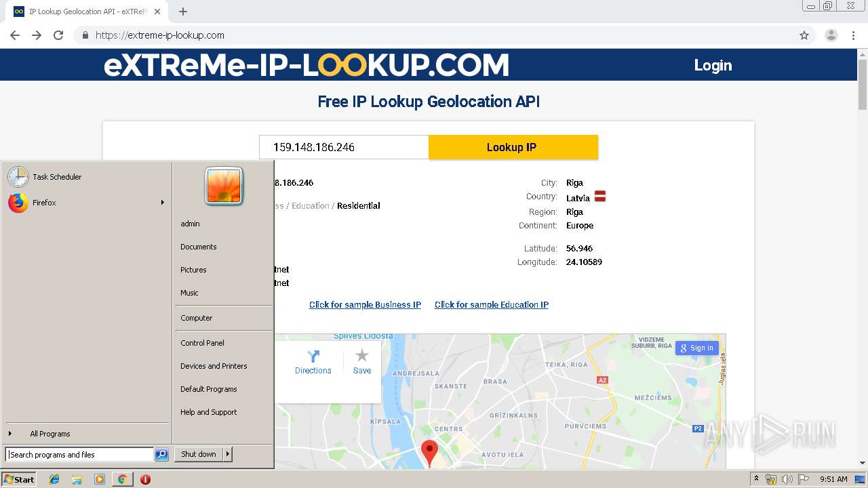Click the Start button
Screen dimensions: 868x488
(x=19, y=479)
